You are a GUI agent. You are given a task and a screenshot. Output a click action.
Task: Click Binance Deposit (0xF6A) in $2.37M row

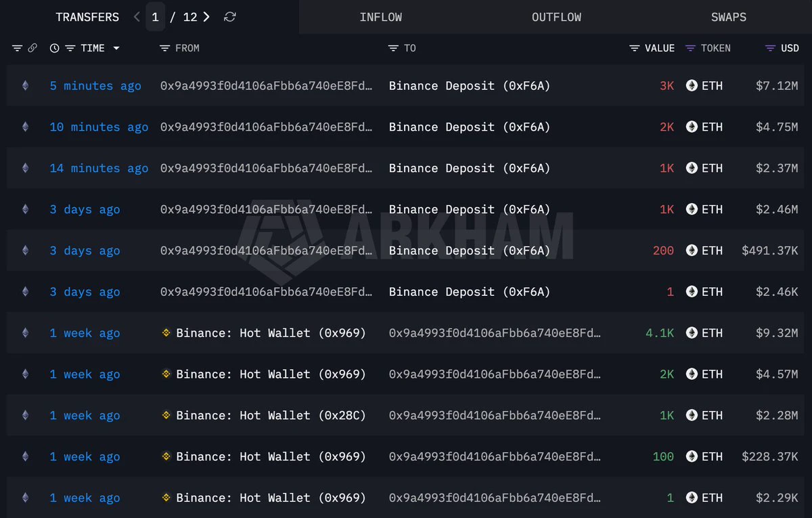pos(470,168)
